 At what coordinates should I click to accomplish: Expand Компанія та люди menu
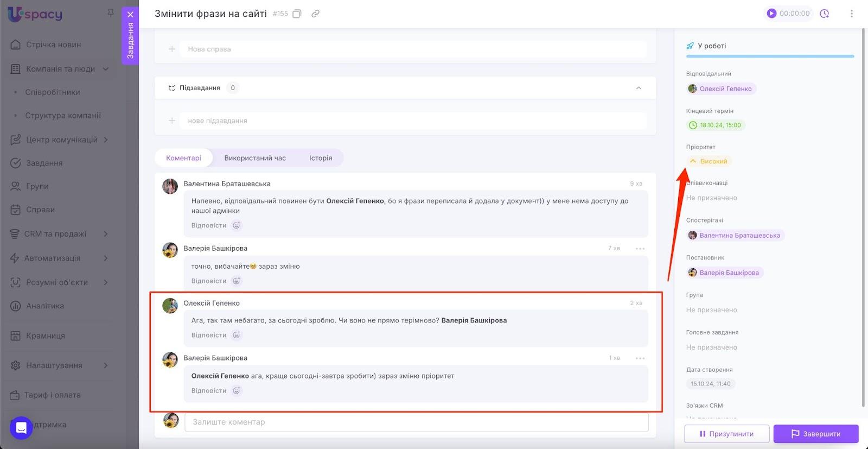(106, 69)
